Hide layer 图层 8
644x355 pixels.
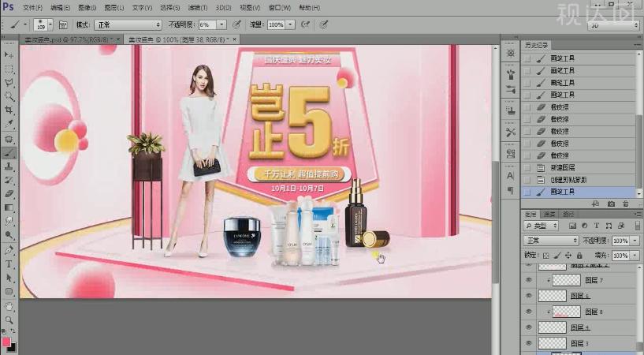[529, 312]
